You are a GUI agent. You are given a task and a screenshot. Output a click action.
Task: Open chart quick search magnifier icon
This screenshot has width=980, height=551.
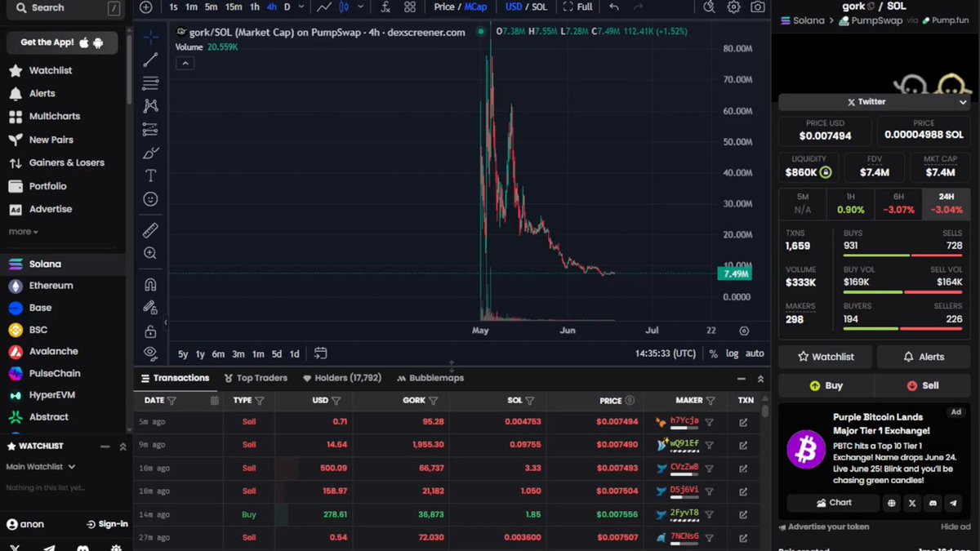coord(709,7)
